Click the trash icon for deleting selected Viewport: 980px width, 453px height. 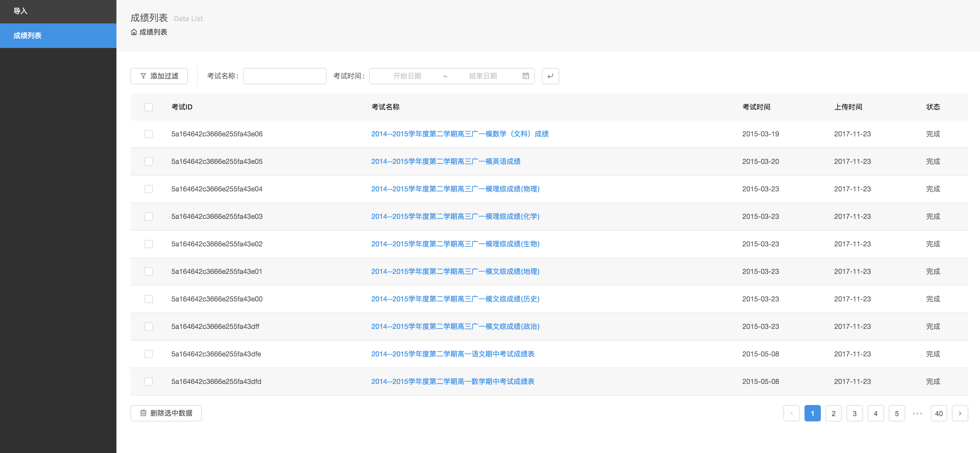coord(143,413)
